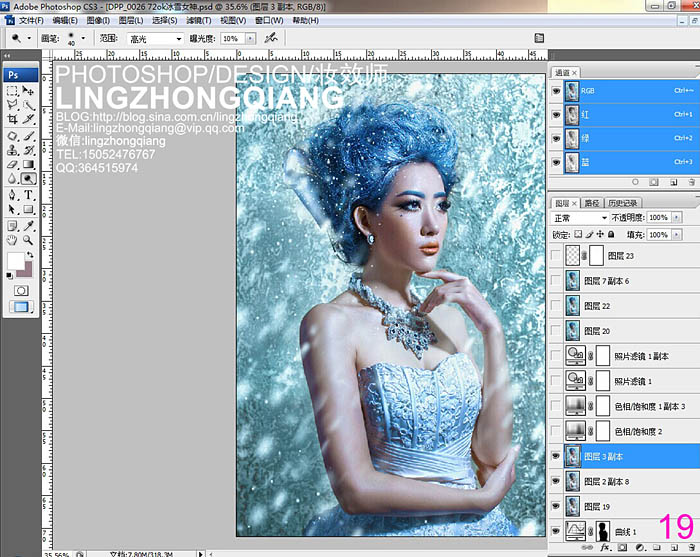The height and width of the screenshot is (557, 700).
Task: Open the status bar info arrow menu
Action: pos(200,554)
